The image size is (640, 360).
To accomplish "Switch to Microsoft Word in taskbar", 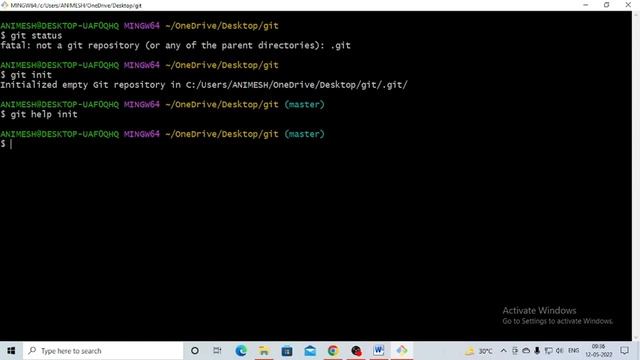I will tap(379, 351).
